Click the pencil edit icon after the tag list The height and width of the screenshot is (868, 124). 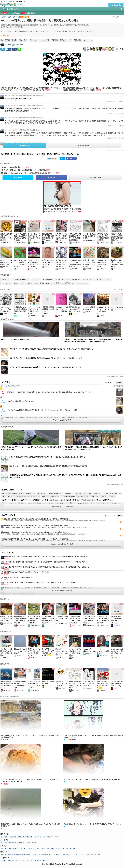click(91, 40)
